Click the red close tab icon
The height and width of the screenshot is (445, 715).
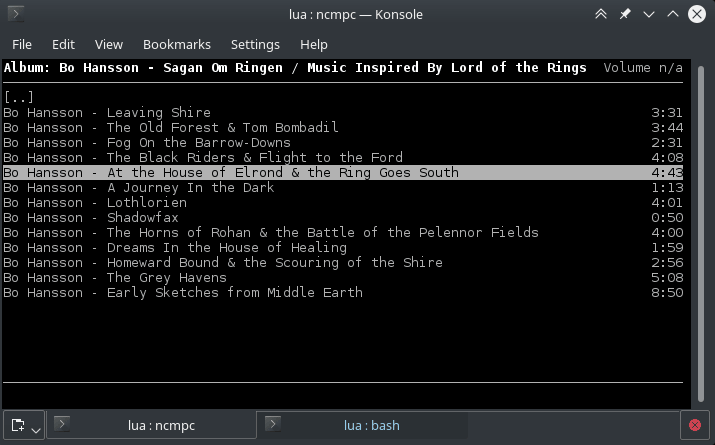(694, 426)
